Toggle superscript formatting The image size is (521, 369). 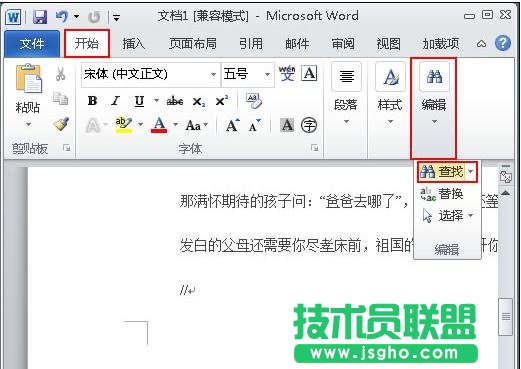pyautogui.click(x=222, y=100)
